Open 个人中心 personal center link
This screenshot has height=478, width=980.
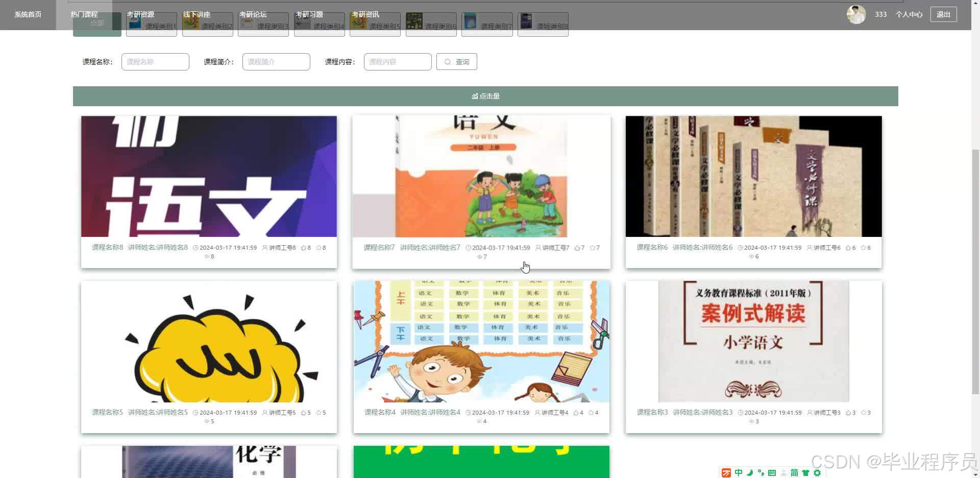909,14
